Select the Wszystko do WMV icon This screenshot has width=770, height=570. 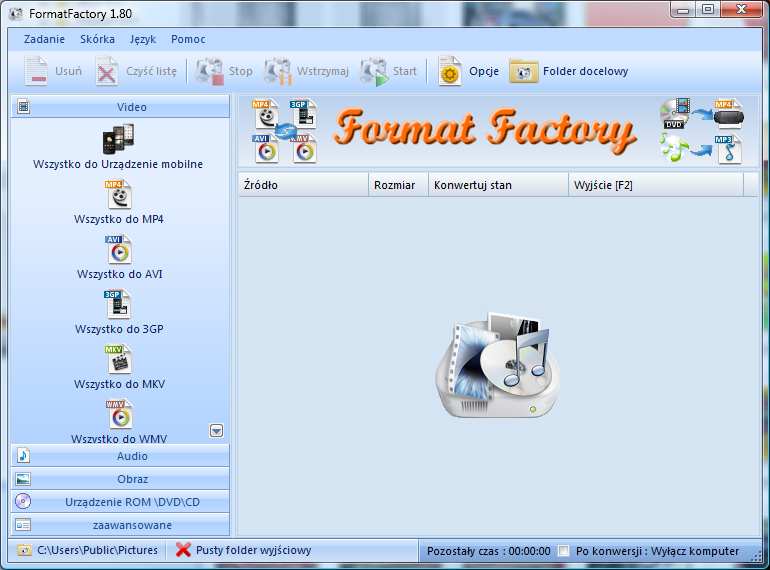pos(119,414)
